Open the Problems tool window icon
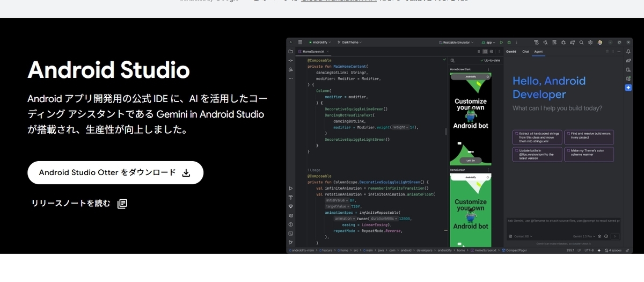Screen dimensions: 644x282 point(290,224)
